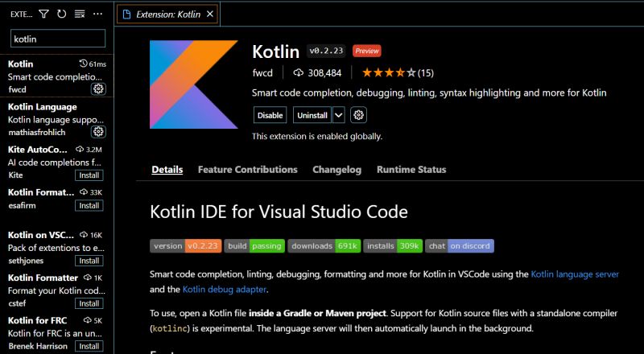Expand the Uninstall dropdown arrow
The height and width of the screenshot is (354, 644).
(338, 115)
